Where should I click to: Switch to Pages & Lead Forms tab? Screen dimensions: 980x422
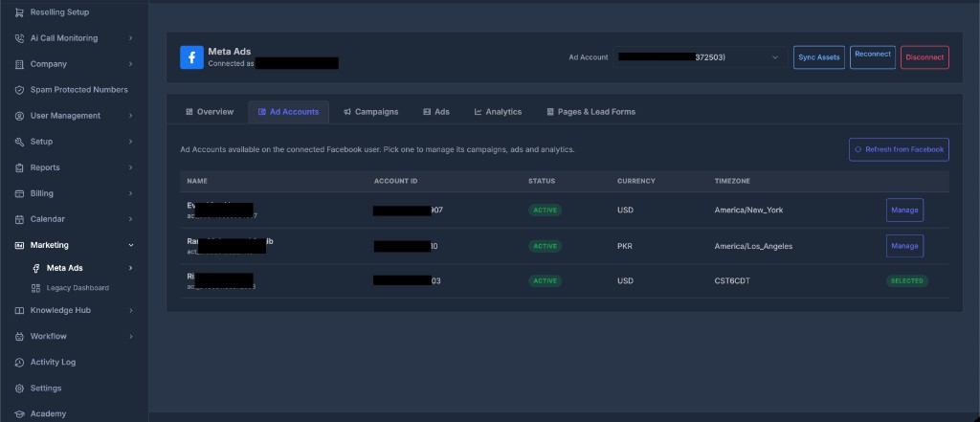pyautogui.click(x=590, y=112)
